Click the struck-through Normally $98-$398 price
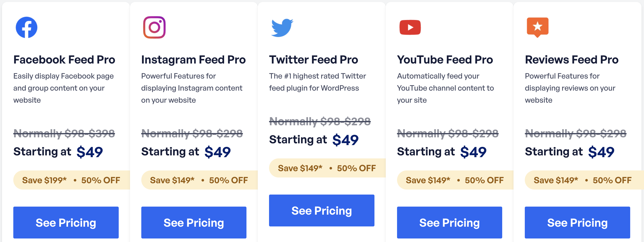 64,133
